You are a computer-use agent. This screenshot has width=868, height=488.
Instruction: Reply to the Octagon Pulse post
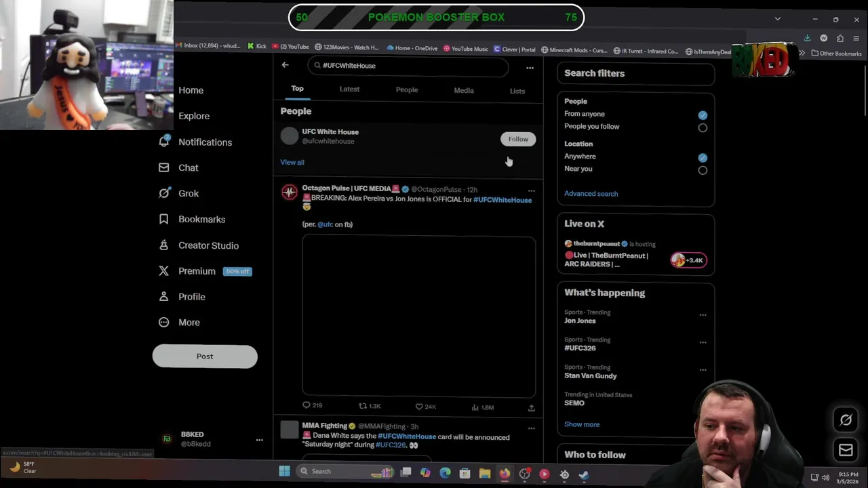312,405
